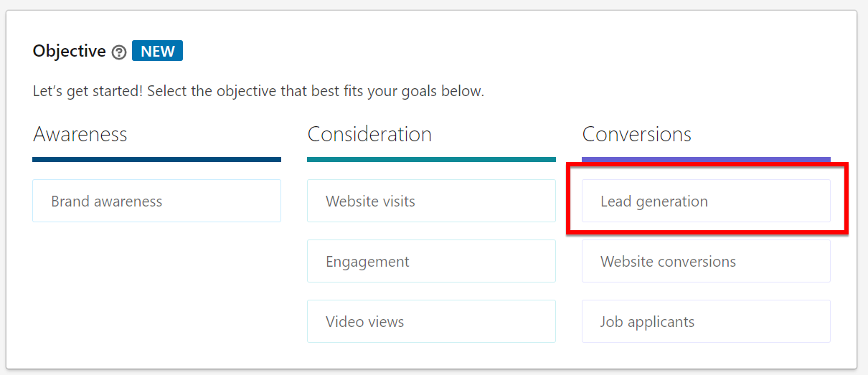Click the empty card space below Brand awareness
The image size is (868, 375).
pyautogui.click(x=156, y=287)
